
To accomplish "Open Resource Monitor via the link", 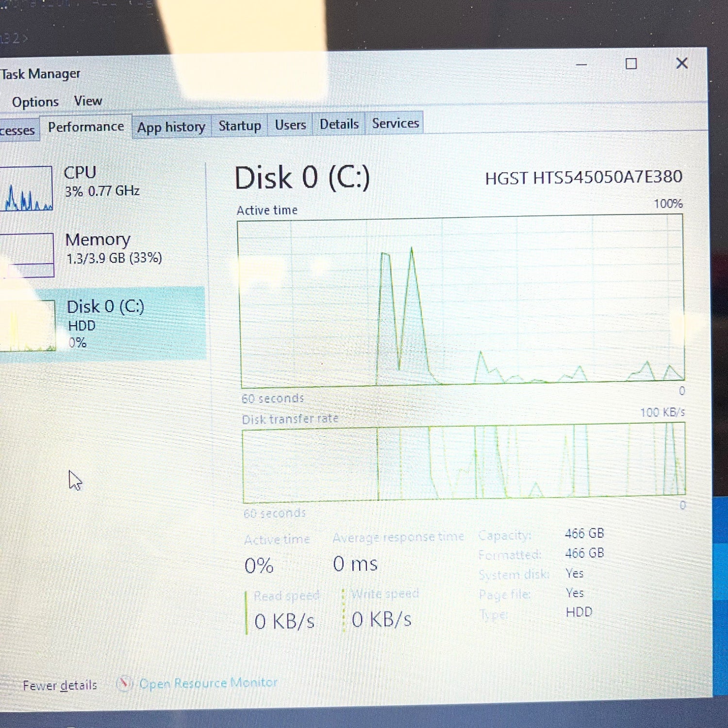I will click(209, 682).
